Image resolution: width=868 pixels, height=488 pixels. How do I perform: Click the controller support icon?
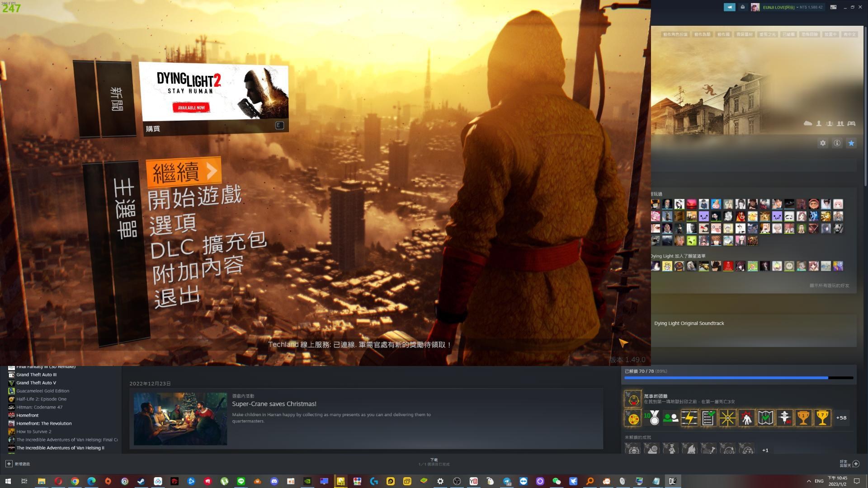(x=851, y=124)
